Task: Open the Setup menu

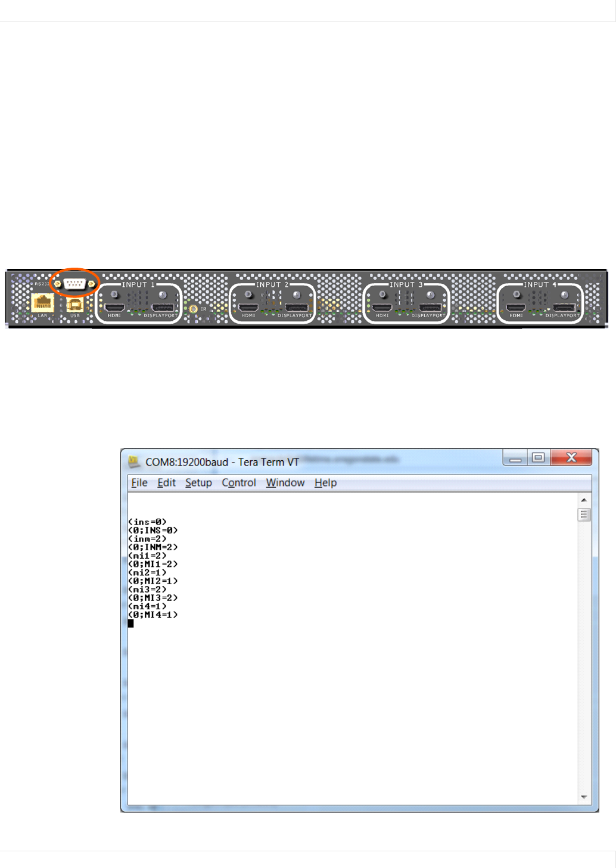Action: click(x=198, y=483)
